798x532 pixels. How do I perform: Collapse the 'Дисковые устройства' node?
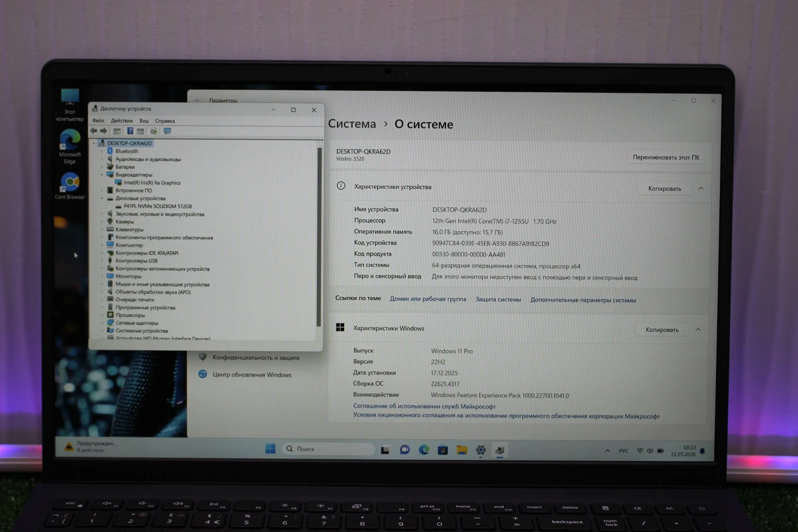(x=102, y=198)
